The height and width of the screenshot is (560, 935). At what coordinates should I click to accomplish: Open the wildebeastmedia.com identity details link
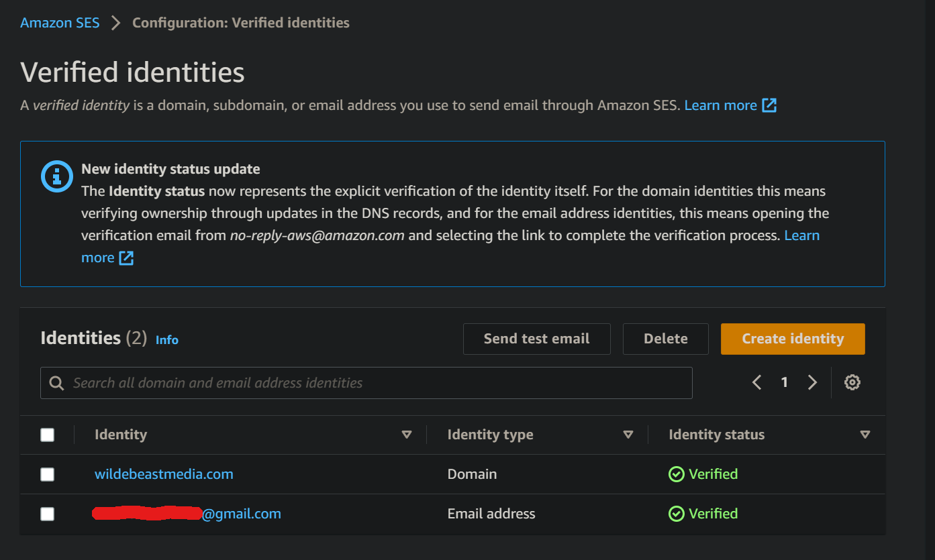point(164,474)
